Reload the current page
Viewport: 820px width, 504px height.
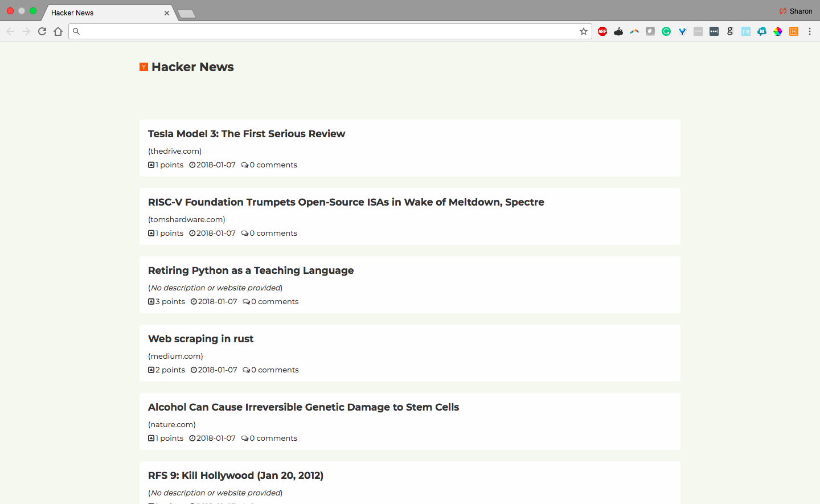(x=42, y=31)
